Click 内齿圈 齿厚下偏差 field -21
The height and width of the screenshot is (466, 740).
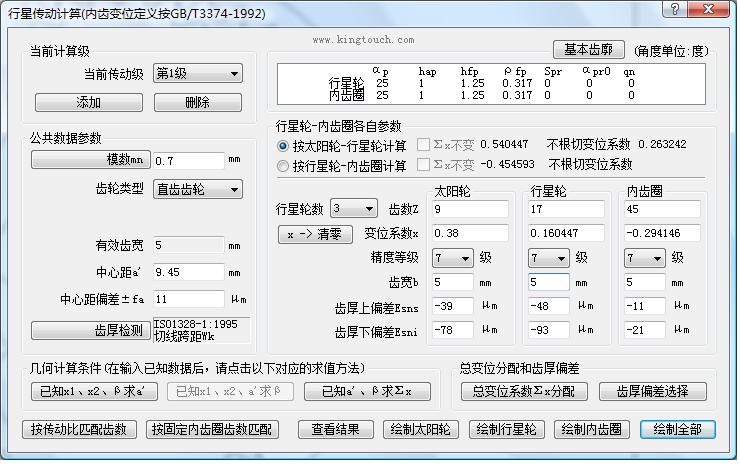645,330
